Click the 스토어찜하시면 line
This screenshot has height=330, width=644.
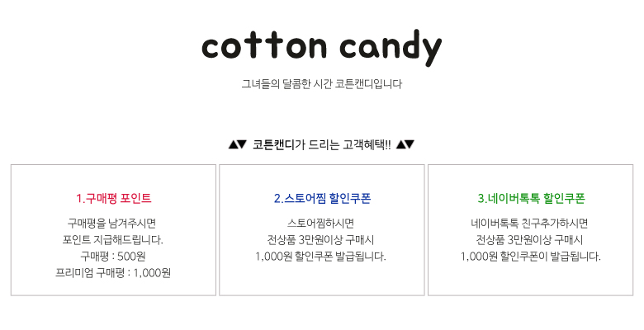click(321, 224)
